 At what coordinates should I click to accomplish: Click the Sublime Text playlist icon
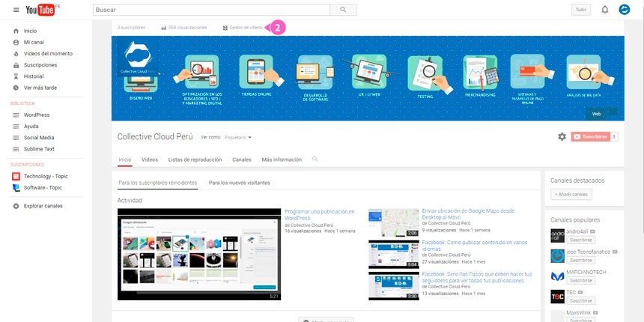point(16,149)
